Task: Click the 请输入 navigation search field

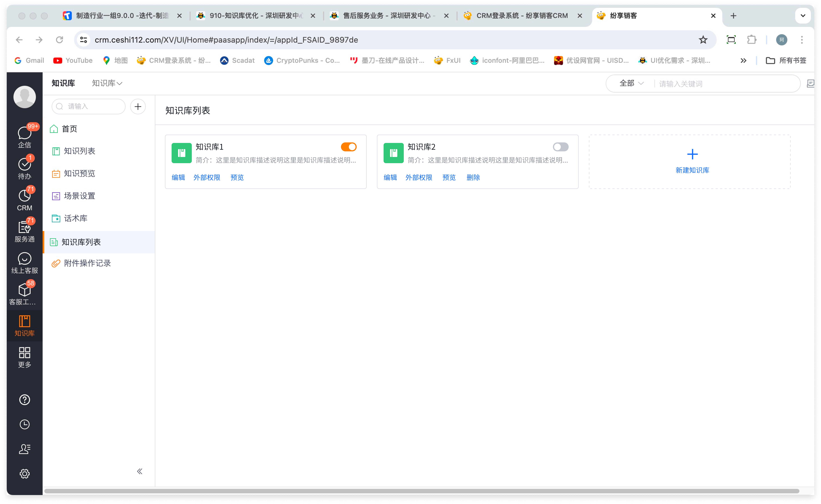Action: click(88, 106)
